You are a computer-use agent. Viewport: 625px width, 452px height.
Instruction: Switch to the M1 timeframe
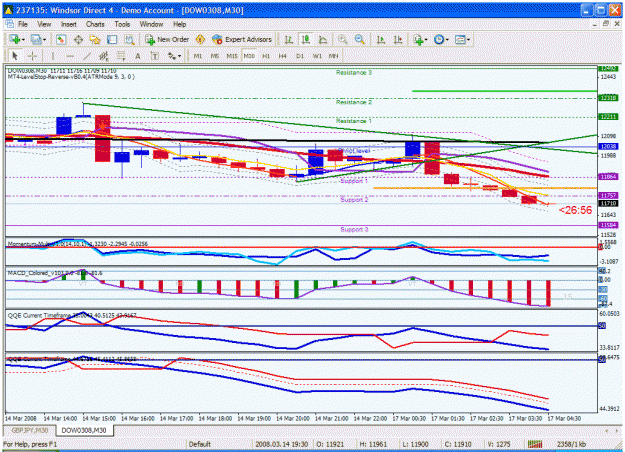tap(198, 56)
